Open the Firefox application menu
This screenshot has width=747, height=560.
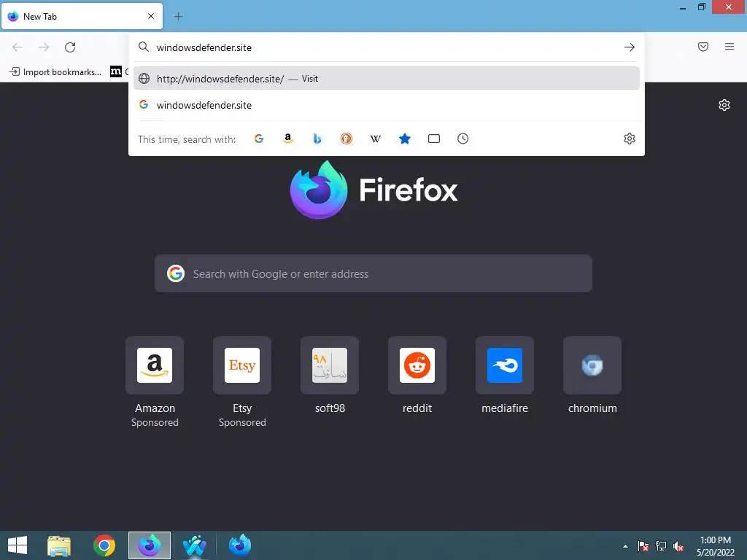[x=729, y=47]
